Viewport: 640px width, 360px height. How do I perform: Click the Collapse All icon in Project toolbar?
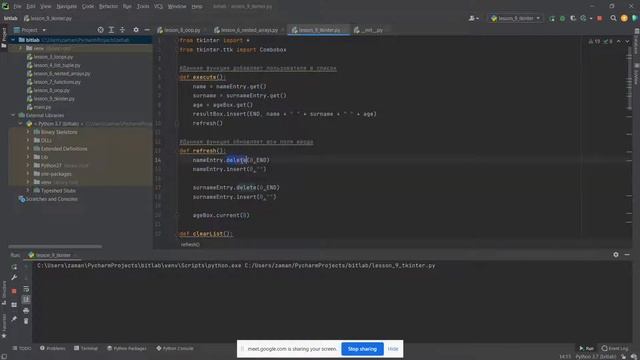122,30
